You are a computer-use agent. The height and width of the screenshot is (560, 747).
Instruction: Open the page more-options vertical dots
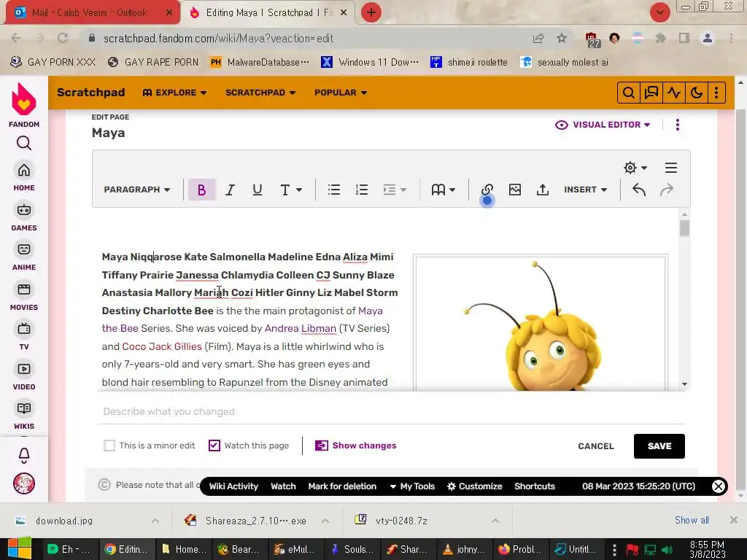click(x=678, y=125)
